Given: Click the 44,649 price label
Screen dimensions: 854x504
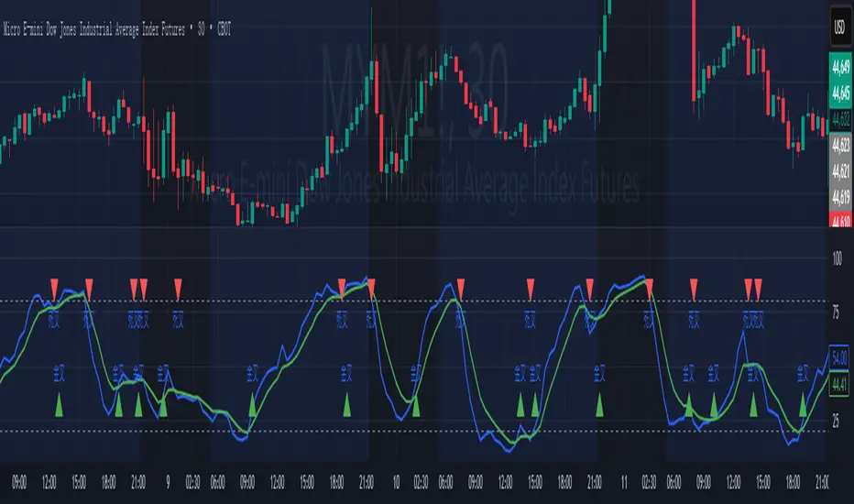Looking at the screenshot, I should (x=841, y=67).
